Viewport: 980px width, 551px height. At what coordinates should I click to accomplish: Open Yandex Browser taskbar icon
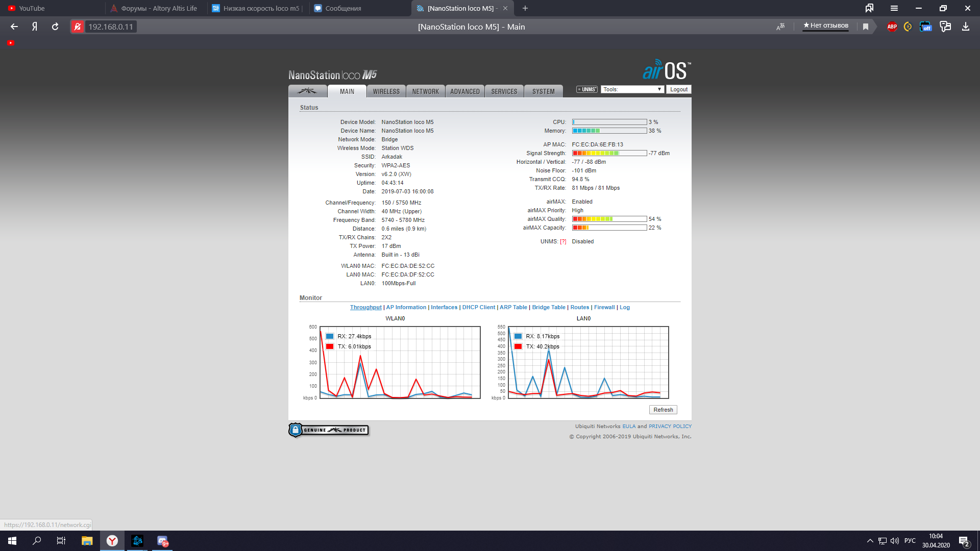tap(112, 541)
